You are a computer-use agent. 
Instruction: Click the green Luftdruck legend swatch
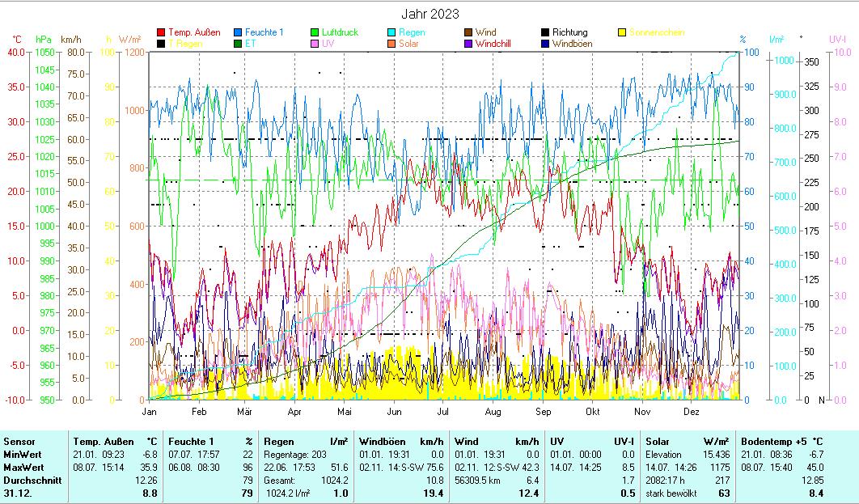(x=315, y=33)
